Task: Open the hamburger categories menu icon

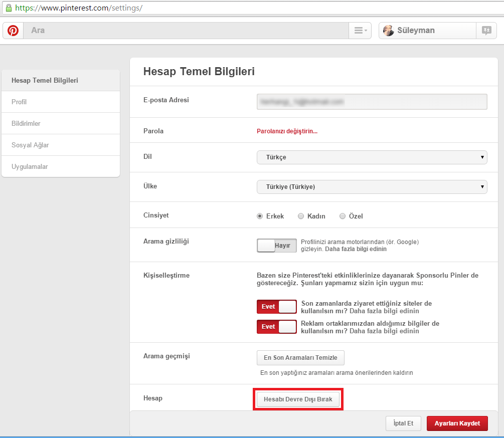Action: (x=360, y=31)
